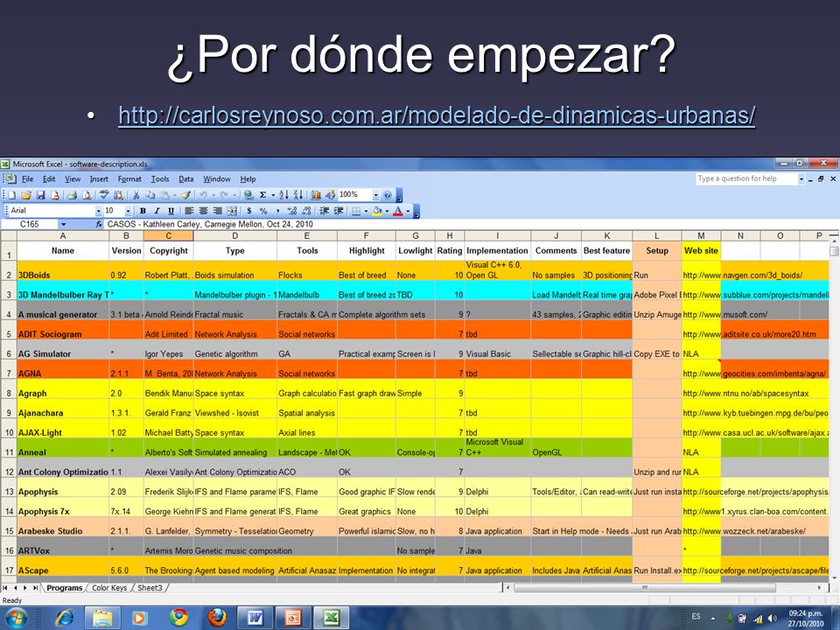Click the horizontal scrollbar thumb
840x630 pixels.
click(x=645, y=588)
